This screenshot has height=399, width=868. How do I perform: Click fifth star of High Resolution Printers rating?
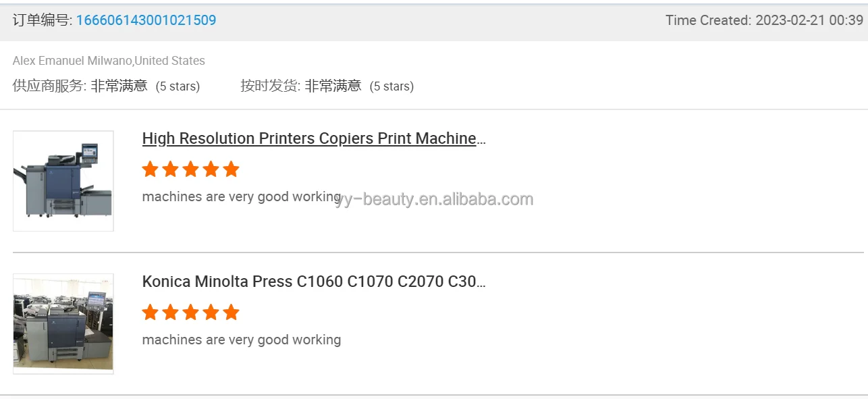tap(231, 169)
